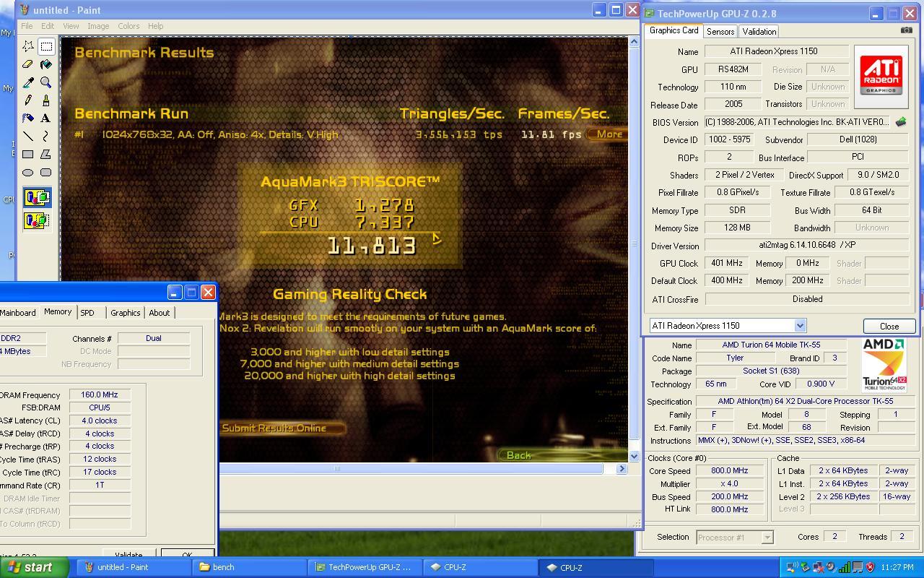Open the Colors menu in Paint
Viewport: 924px width, 578px height.
point(128,26)
